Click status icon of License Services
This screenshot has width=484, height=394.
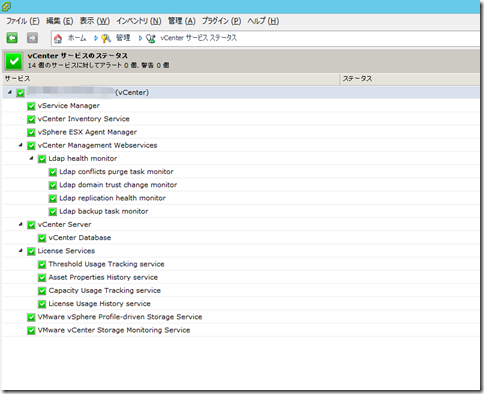tap(31, 251)
